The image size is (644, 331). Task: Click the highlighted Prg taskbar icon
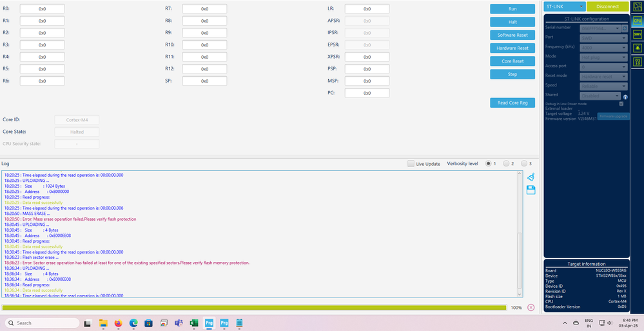pyautogui.click(x=209, y=323)
